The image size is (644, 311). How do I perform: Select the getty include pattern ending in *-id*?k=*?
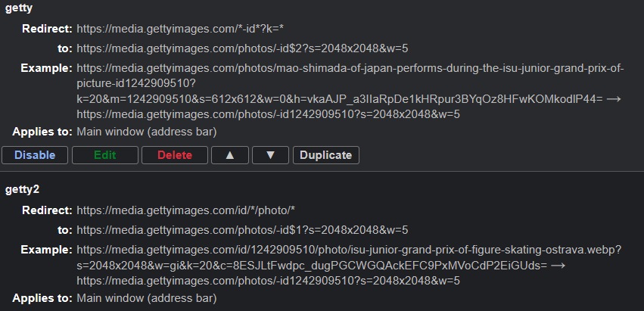[x=180, y=29]
